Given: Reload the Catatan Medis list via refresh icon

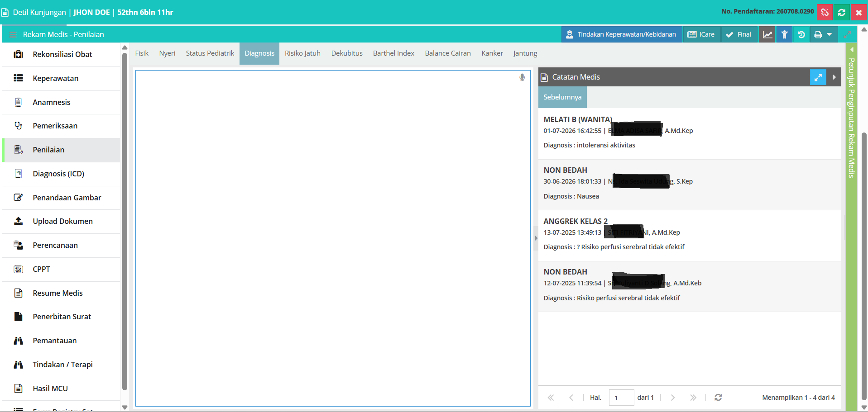Looking at the screenshot, I should (718, 397).
